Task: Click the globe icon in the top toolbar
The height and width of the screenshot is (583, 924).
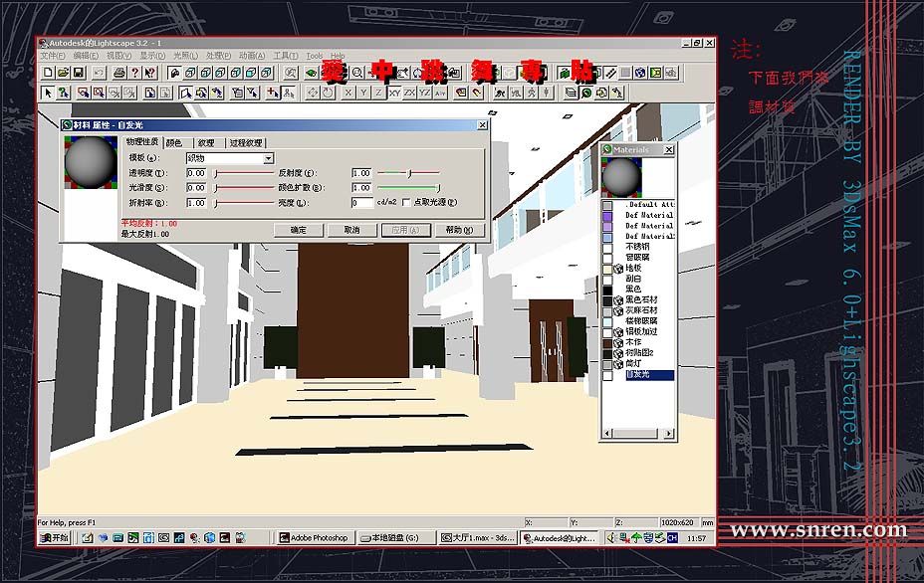Action: pyautogui.click(x=640, y=73)
